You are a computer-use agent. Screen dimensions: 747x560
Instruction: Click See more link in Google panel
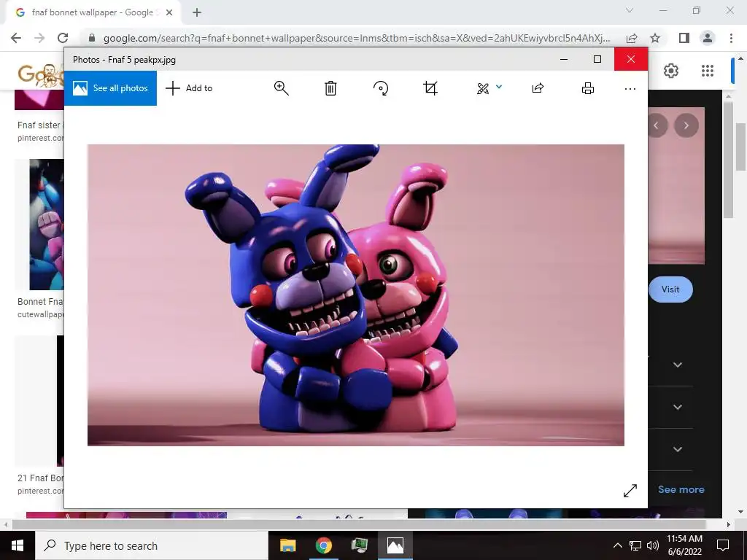click(x=681, y=489)
